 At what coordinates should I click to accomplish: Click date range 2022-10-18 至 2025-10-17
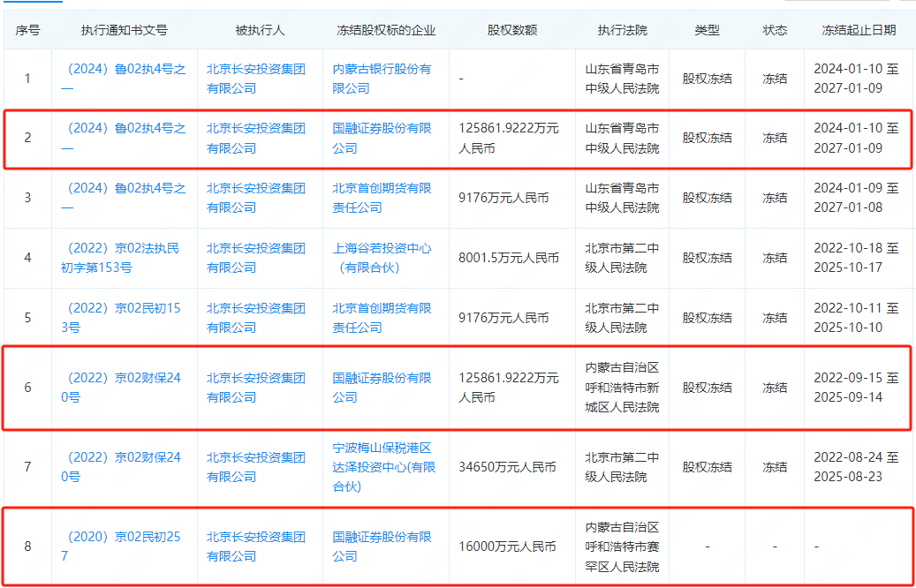(857, 258)
